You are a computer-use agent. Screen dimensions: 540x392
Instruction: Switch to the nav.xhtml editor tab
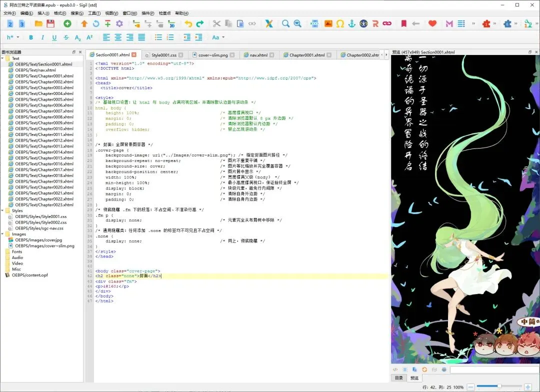point(258,55)
